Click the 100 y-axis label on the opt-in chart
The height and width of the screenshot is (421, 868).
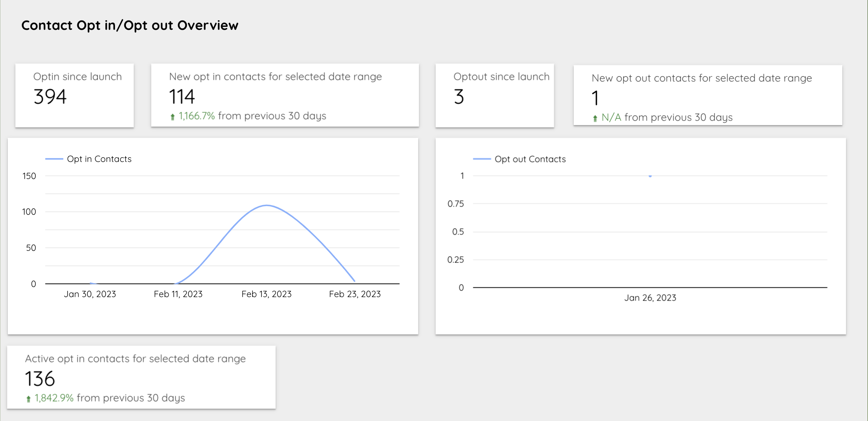click(x=29, y=212)
